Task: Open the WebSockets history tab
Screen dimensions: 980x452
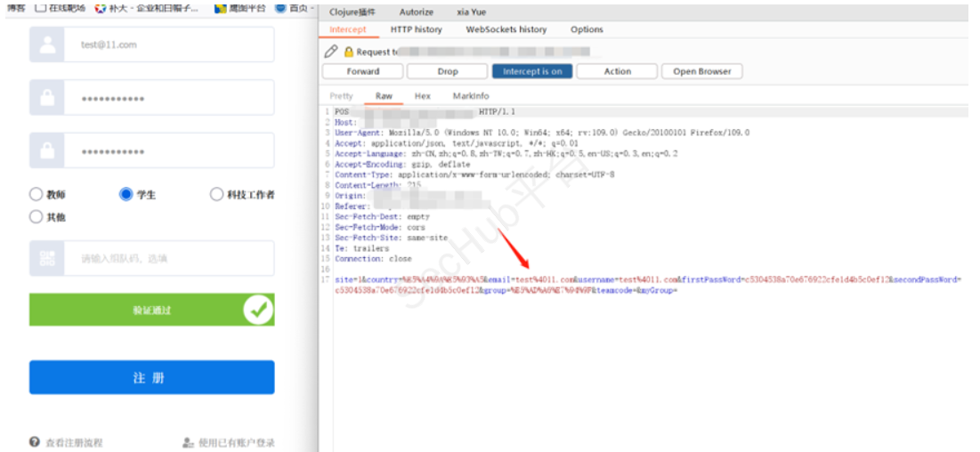Action: pyautogui.click(x=506, y=29)
